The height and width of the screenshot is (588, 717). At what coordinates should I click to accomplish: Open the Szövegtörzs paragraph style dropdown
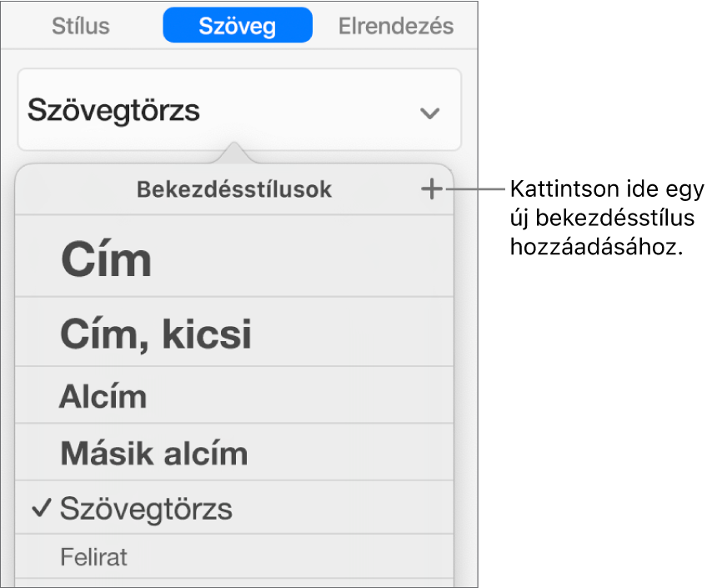click(x=239, y=110)
